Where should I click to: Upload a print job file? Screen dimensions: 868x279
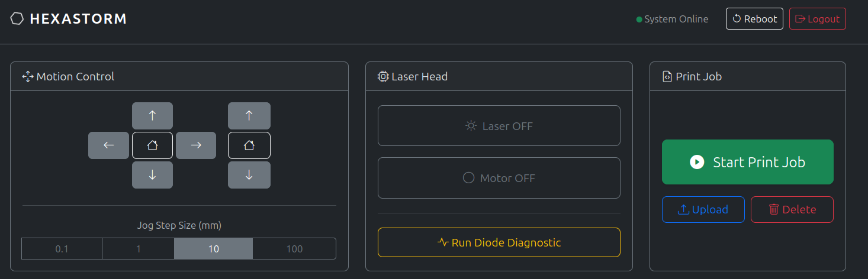(703, 210)
